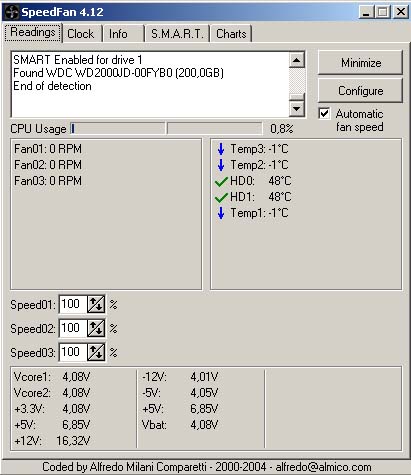The width and height of the screenshot is (411, 475).
Task: Click into the Speed03 value field
Action: (x=73, y=352)
